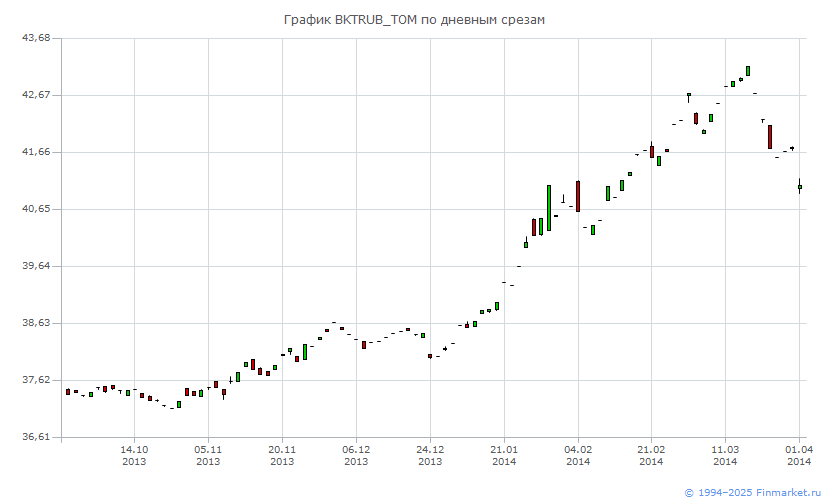Open the Finmarket.ru copyright link

753,493
